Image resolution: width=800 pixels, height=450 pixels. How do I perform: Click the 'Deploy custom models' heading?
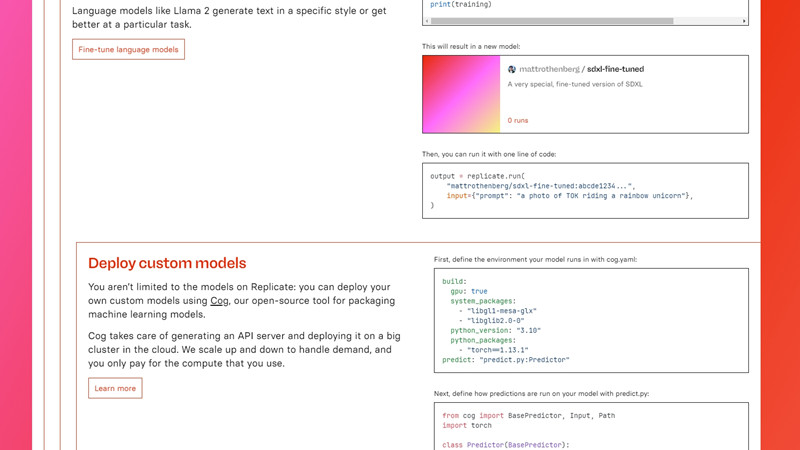pyautogui.click(x=167, y=263)
